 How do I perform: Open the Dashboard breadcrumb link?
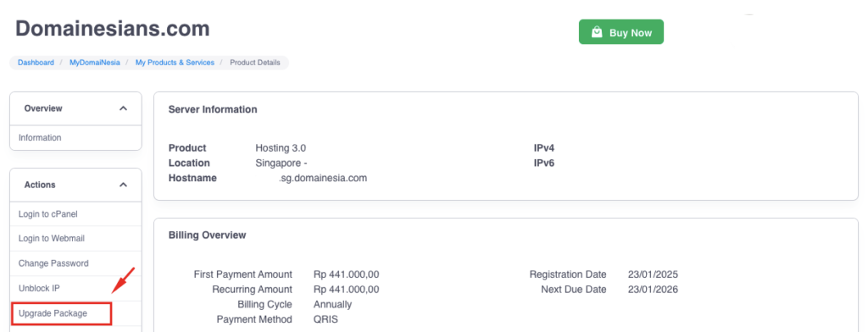36,63
